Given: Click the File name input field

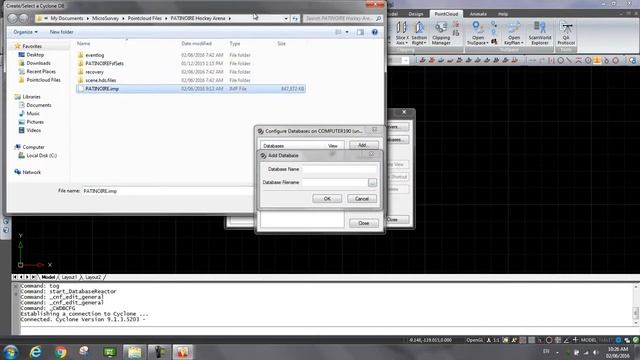Looking at the screenshot, I should 167,191.
